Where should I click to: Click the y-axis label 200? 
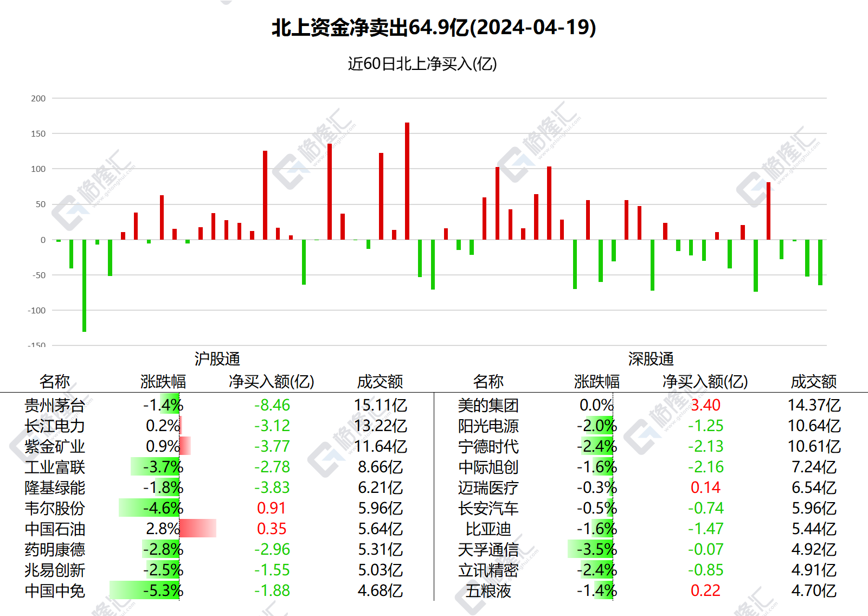click(x=38, y=98)
